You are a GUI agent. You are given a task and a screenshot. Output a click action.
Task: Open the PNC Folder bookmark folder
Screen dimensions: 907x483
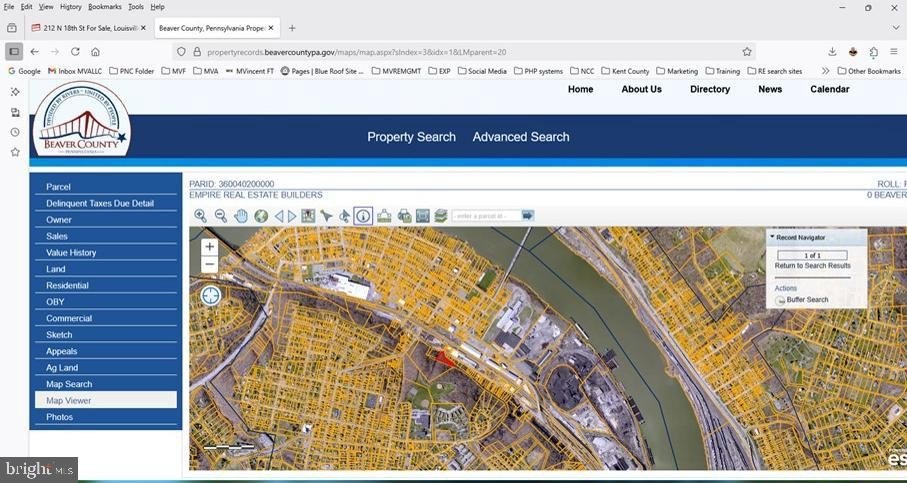[131, 71]
